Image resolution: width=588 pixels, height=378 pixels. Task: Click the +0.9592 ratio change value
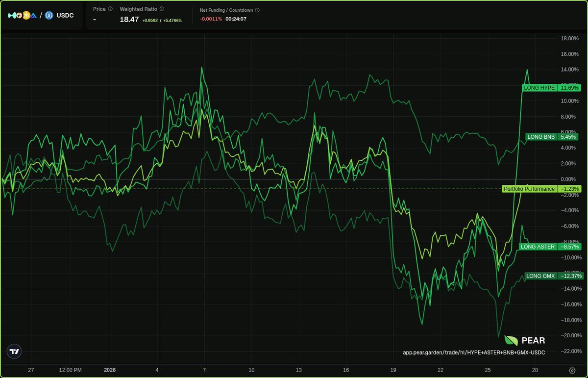(x=150, y=20)
